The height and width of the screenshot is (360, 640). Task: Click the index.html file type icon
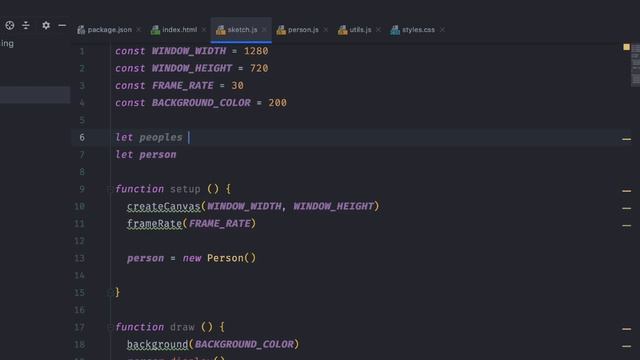click(x=155, y=30)
